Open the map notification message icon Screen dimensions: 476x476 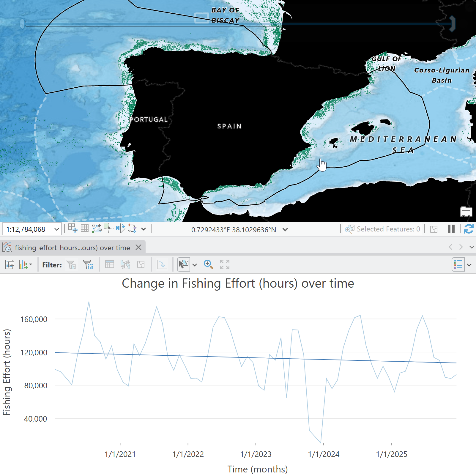[466, 212]
